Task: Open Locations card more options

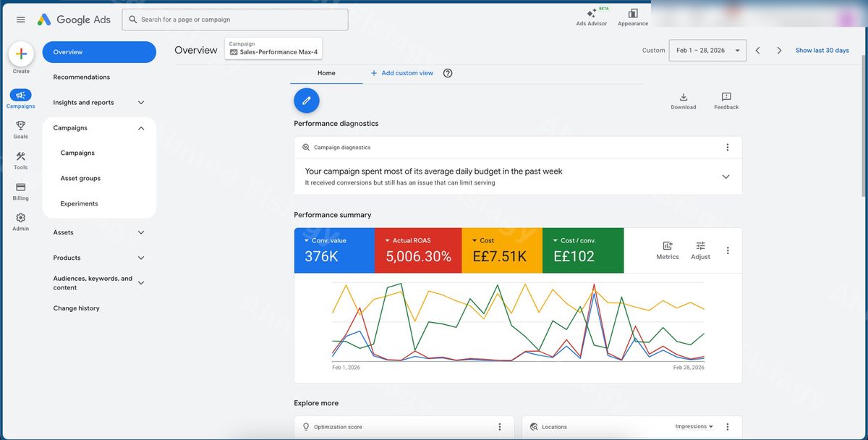Action: tap(728, 427)
